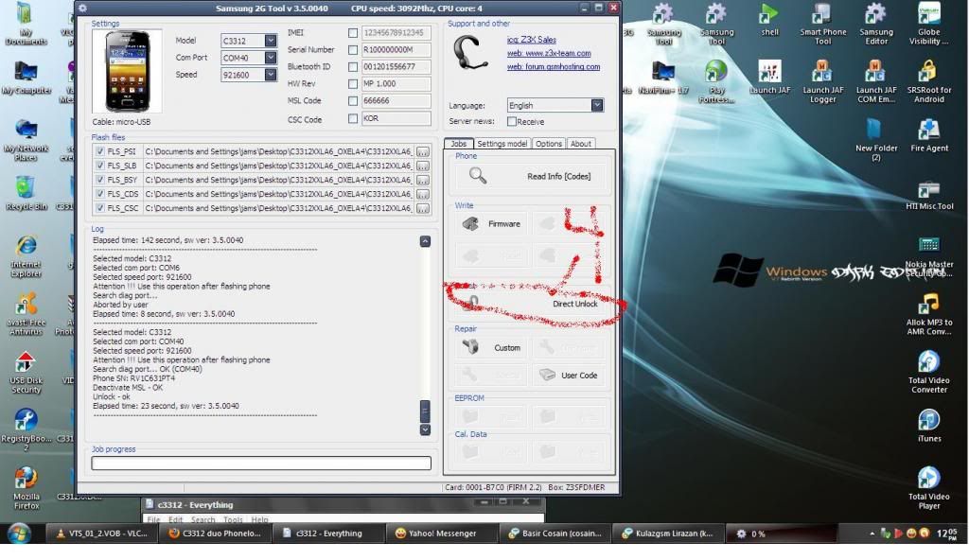The width and height of the screenshot is (969, 560).
Task: Open Fire Agent desktop icon
Action: [x=928, y=135]
